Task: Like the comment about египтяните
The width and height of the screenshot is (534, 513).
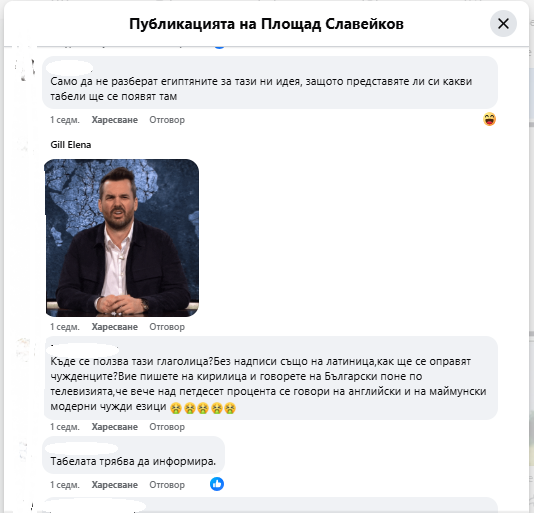Action: [114, 120]
